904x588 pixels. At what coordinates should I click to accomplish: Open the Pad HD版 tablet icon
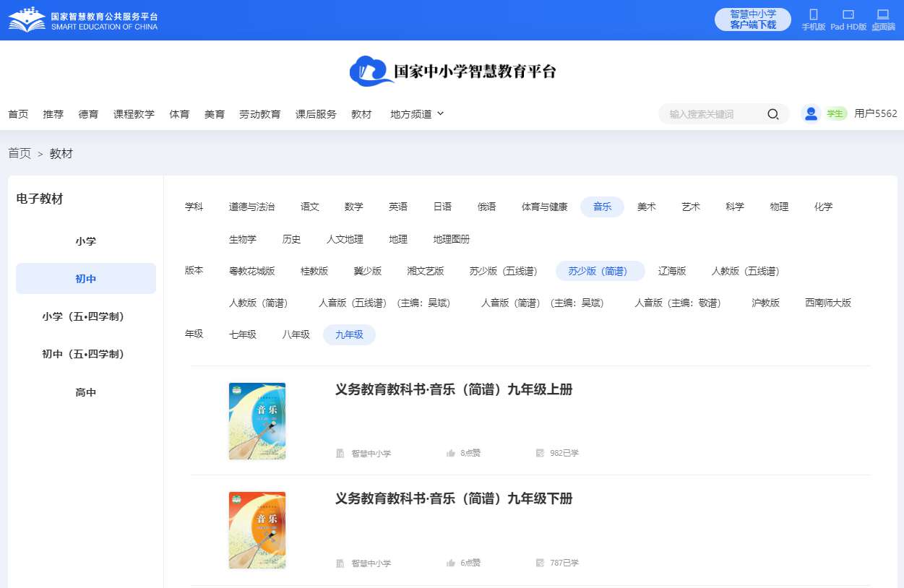[848, 14]
